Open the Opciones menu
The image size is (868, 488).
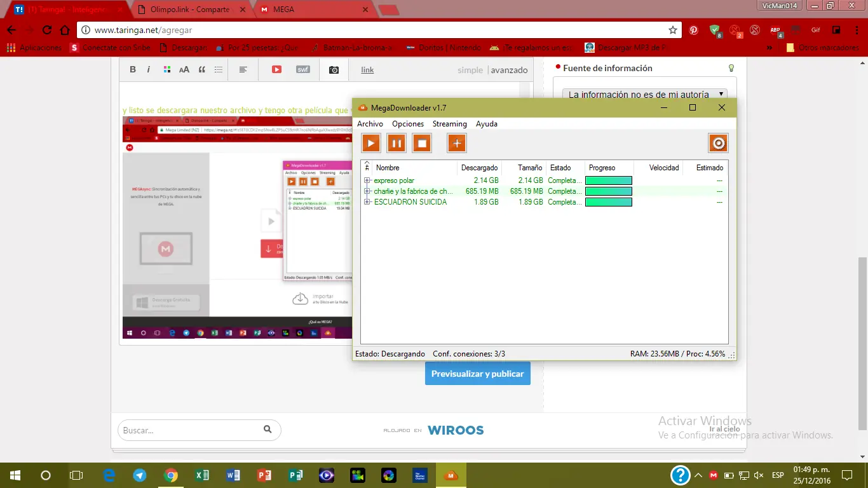click(408, 124)
